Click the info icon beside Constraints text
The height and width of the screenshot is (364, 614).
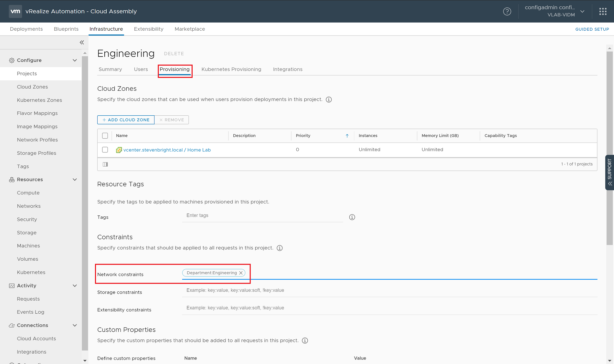click(280, 248)
